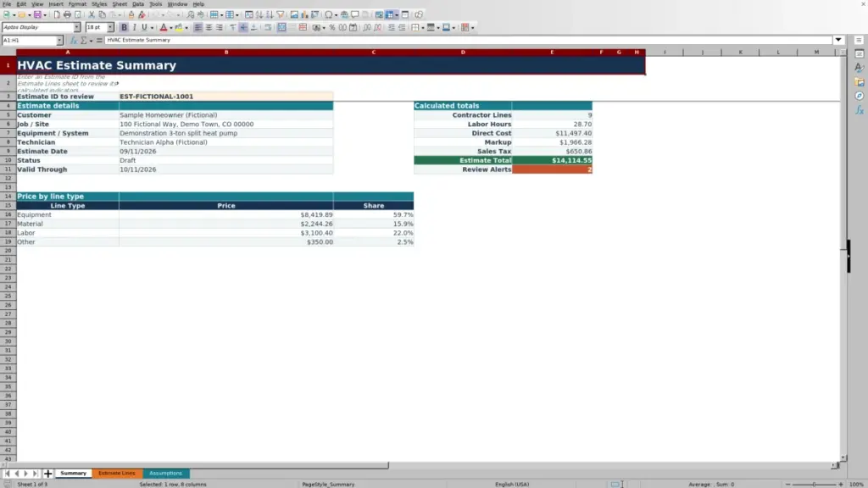Cut the selection with the scissors icon
The height and width of the screenshot is (488, 868).
point(92,15)
